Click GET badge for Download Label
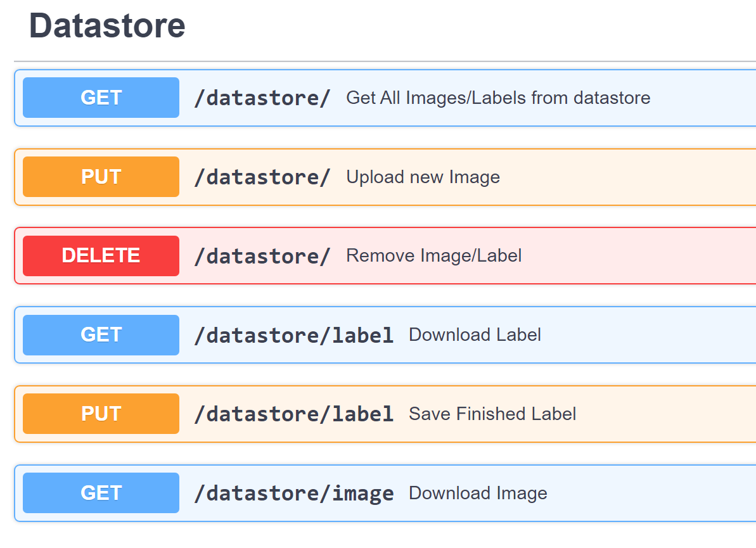This screenshot has height=548, width=756. pos(101,335)
